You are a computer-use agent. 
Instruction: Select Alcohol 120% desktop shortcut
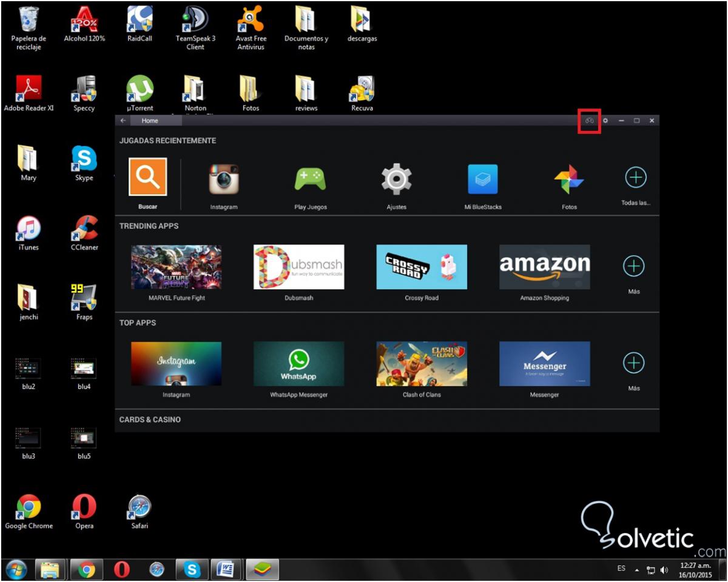pos(84,24)
